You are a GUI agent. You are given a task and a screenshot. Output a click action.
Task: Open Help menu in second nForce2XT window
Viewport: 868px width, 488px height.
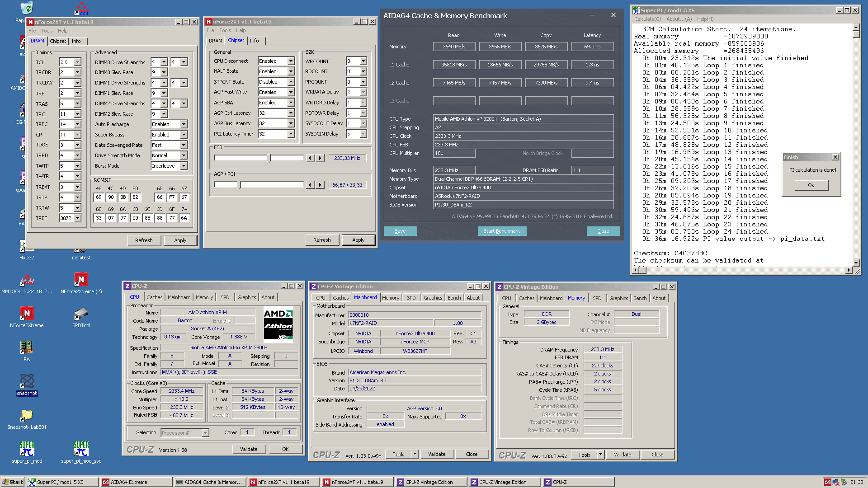tap(241, 30)
